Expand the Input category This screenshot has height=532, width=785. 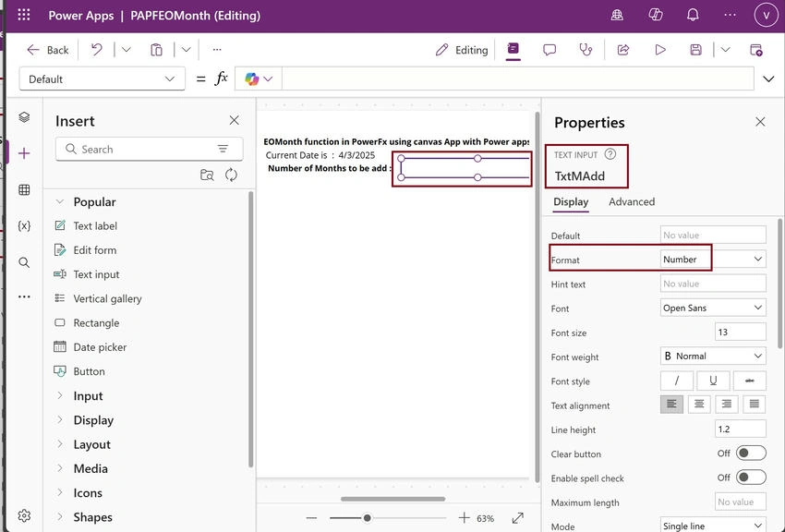click(60, 395)
